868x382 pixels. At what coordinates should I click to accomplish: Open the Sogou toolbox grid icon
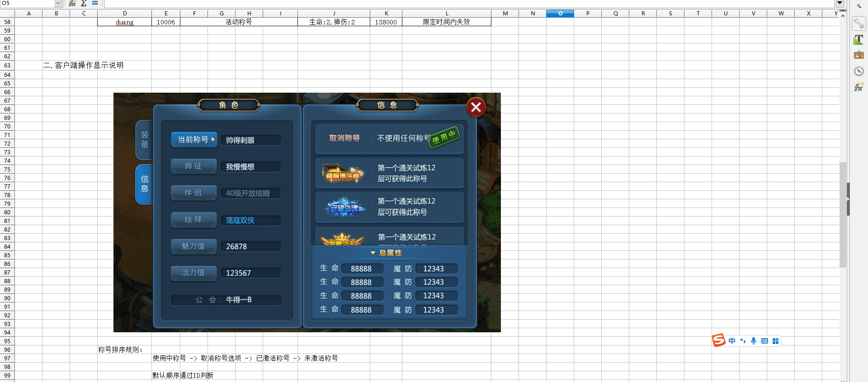pos(775,341)
